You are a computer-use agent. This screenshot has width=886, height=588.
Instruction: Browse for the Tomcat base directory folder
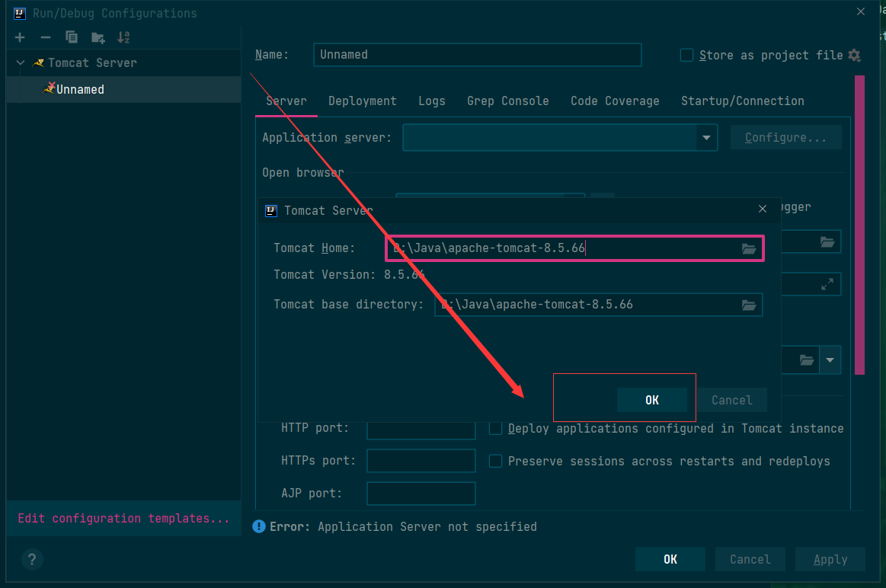(x=749, y=305)
